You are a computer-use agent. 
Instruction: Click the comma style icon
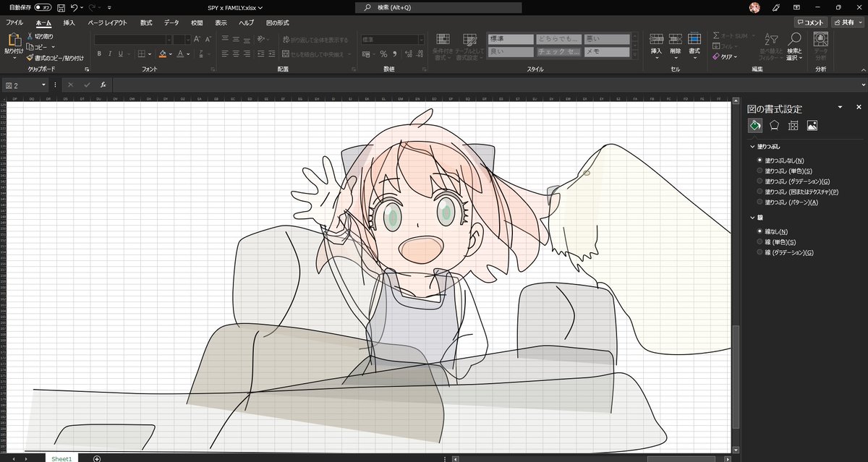(395, 54)
